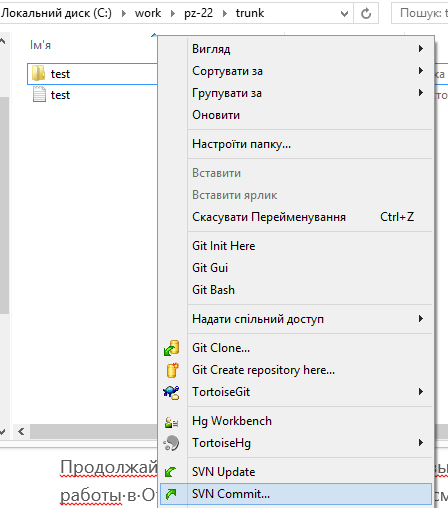This screenshot has height=508, width=448.
Task: Open TortoiseGit menu label
Action: tap(221, 392)
